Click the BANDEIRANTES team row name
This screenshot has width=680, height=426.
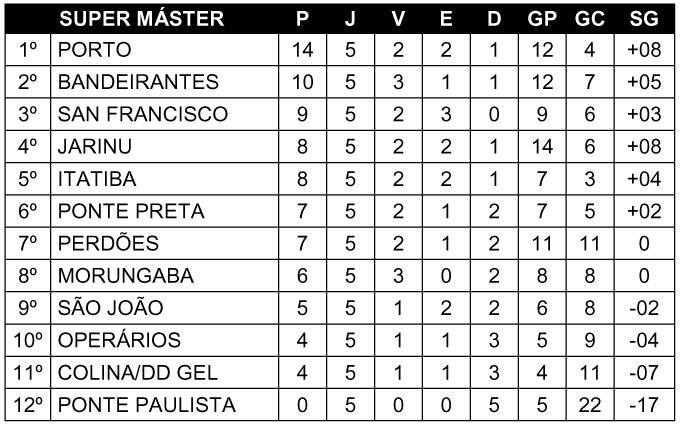(138, 82)
